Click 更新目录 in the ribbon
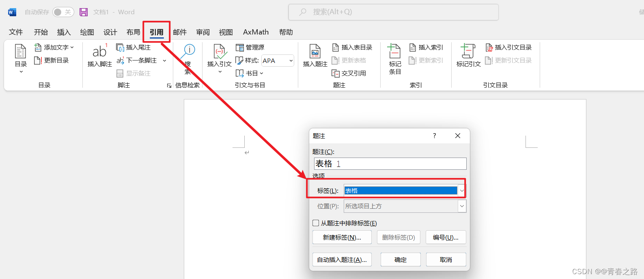Screen dimensions: 644x279 pyautogui.click(x=52, y=61)
